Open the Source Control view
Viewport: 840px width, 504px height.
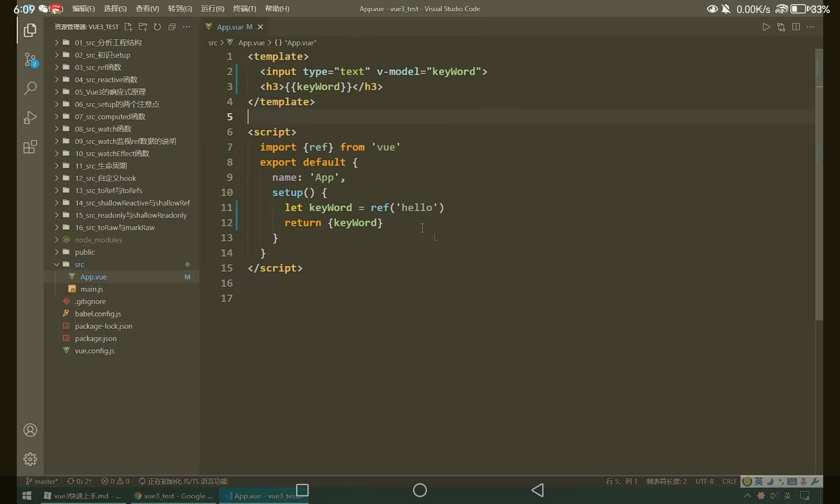tap(30, 59)
